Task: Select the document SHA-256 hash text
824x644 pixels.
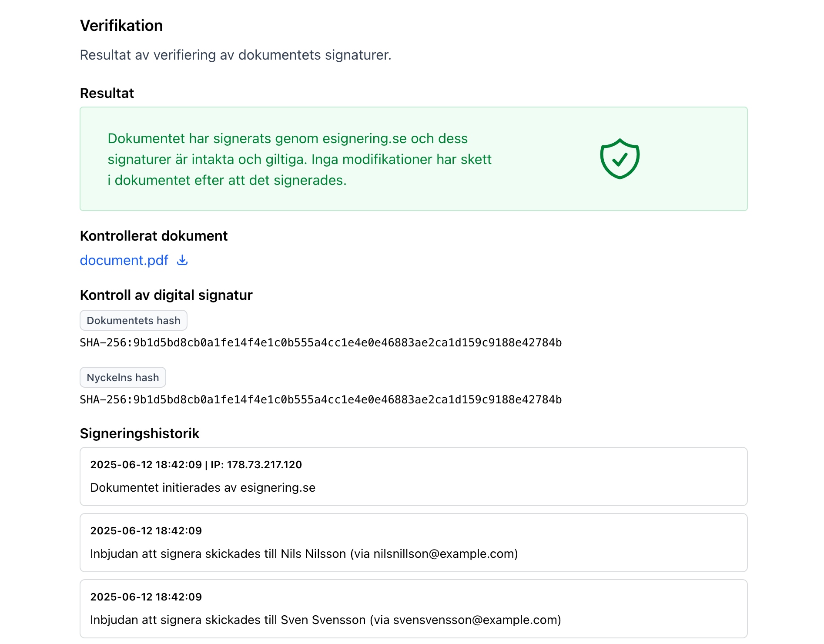Action: click(321, 343)
